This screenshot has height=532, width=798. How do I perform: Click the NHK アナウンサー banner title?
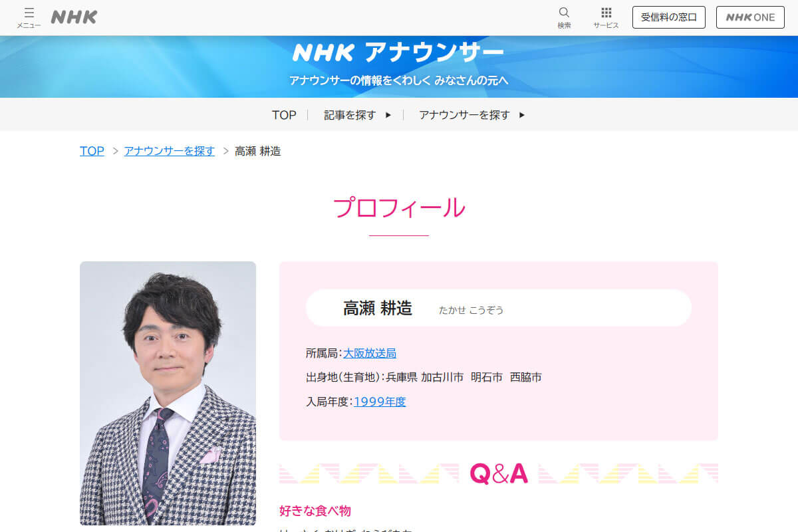click(x=398, y=53)
